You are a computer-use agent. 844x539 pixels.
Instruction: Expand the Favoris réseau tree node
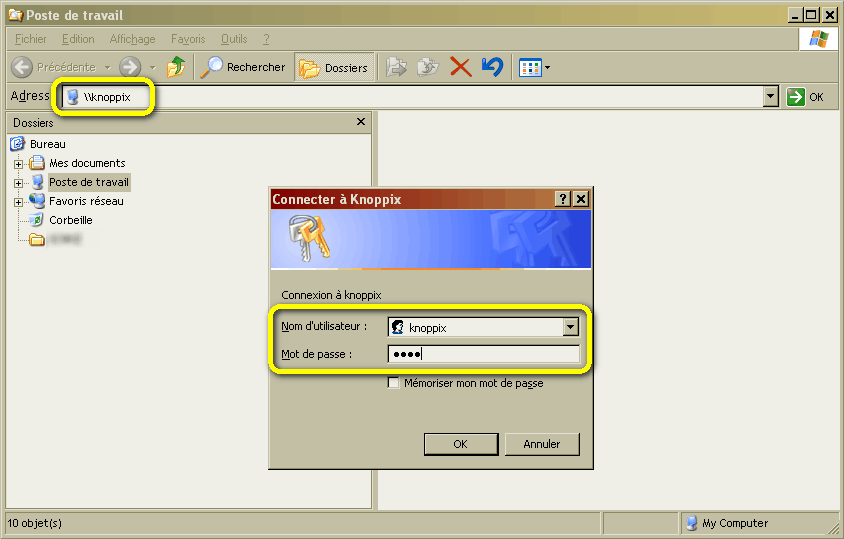[x=18, y=202]
